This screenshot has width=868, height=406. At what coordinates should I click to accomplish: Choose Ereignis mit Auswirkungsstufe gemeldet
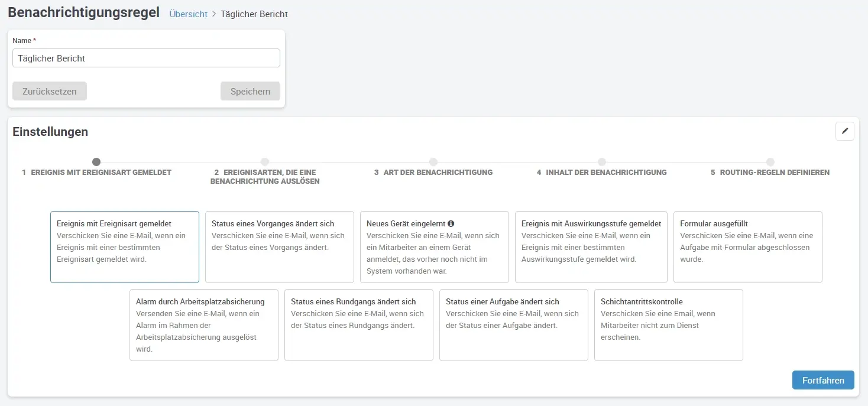[591, 246]
